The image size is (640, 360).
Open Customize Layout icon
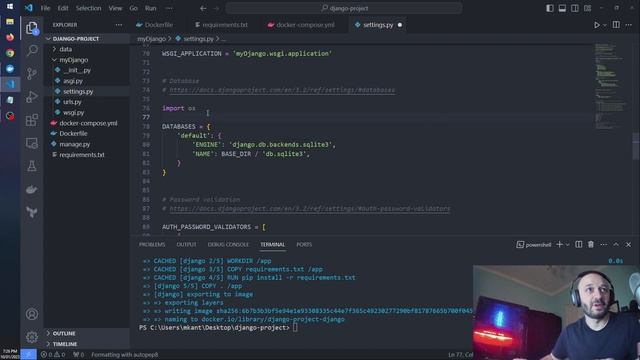pyautogui.click(x=587, y=8)
